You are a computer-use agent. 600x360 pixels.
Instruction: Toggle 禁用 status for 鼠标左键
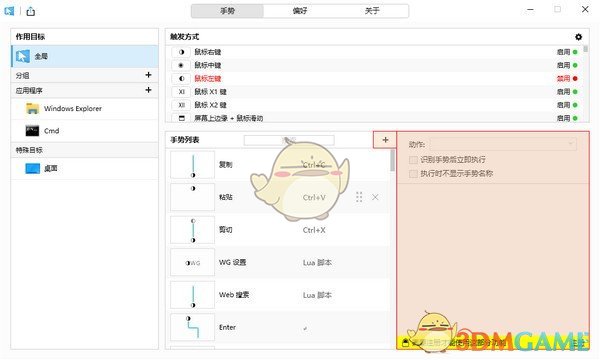pos(567,78)
